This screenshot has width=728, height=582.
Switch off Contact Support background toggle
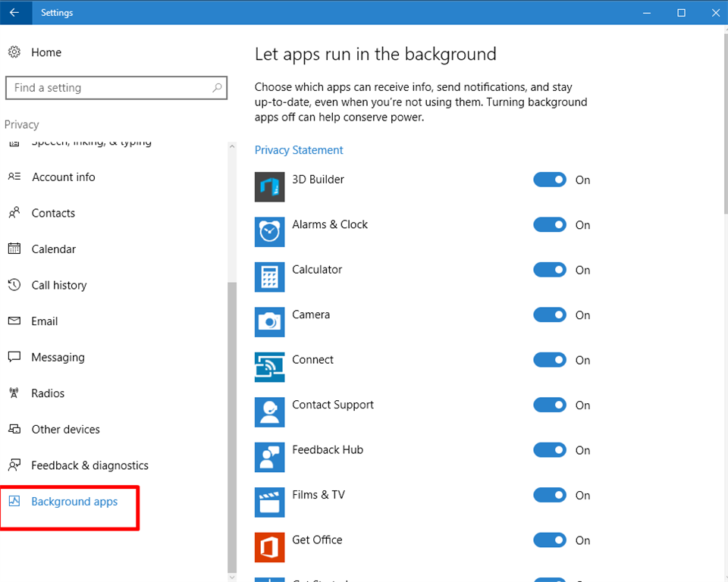point(549,405)
